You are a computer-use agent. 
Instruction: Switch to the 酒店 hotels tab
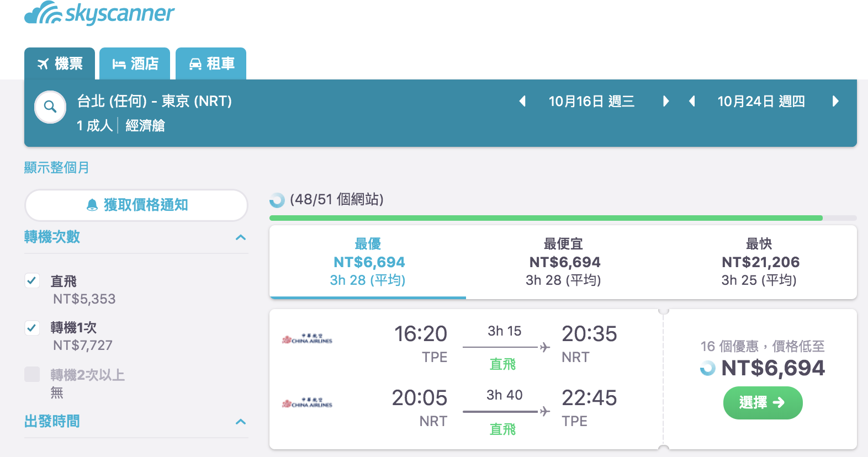click(135, 63)
